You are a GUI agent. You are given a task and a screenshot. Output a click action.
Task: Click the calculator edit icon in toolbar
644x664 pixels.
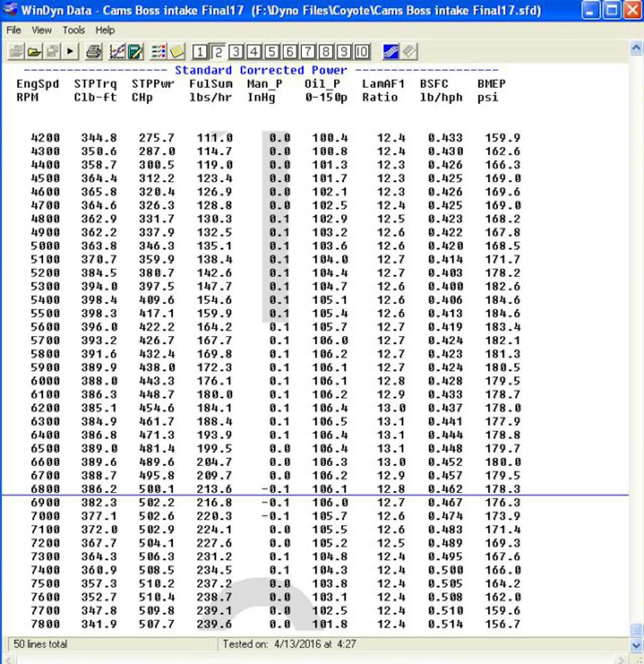pos(135,51)
